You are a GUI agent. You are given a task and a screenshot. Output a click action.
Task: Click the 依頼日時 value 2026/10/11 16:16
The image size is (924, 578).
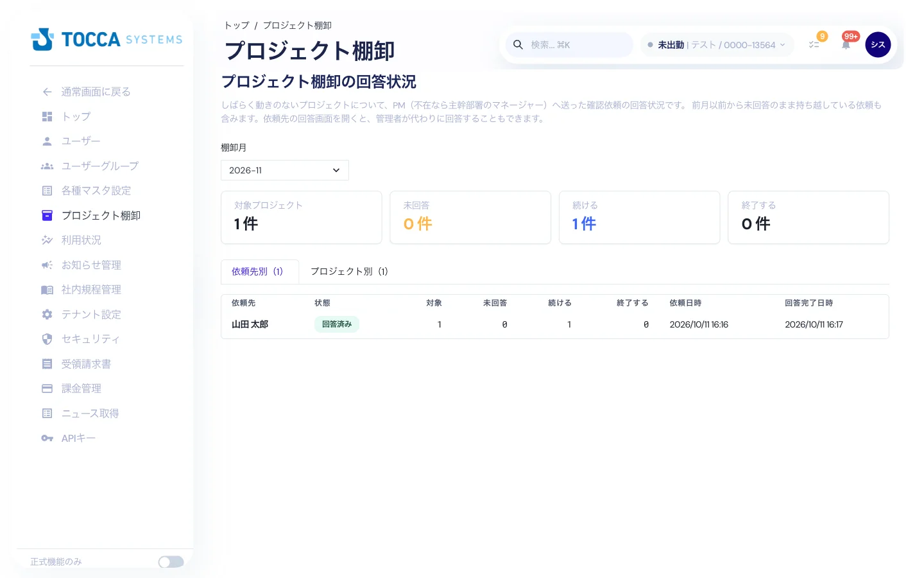[699, 324]
